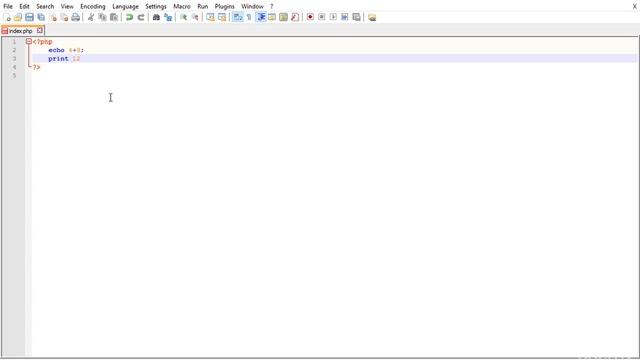The width and height of the screenshot is (640, 360).
Task: Open the Window menu
Action: tap(252, 7)
